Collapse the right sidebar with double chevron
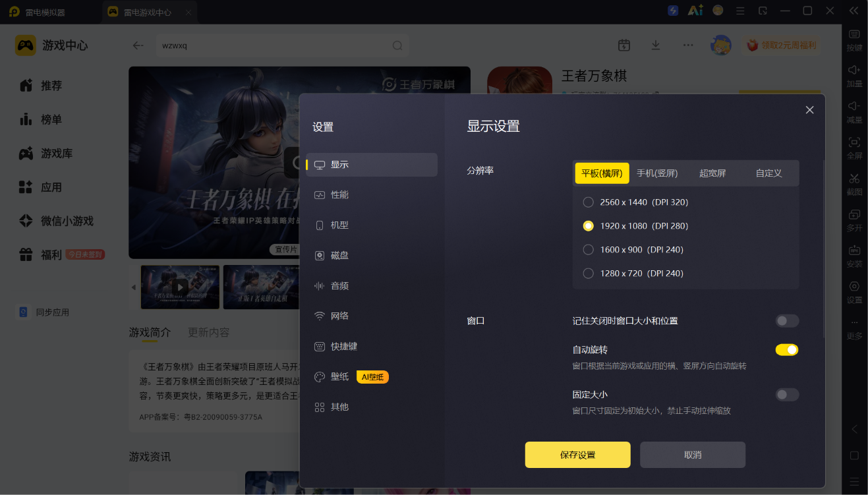868x495 pixels. (x=854, y=11)
